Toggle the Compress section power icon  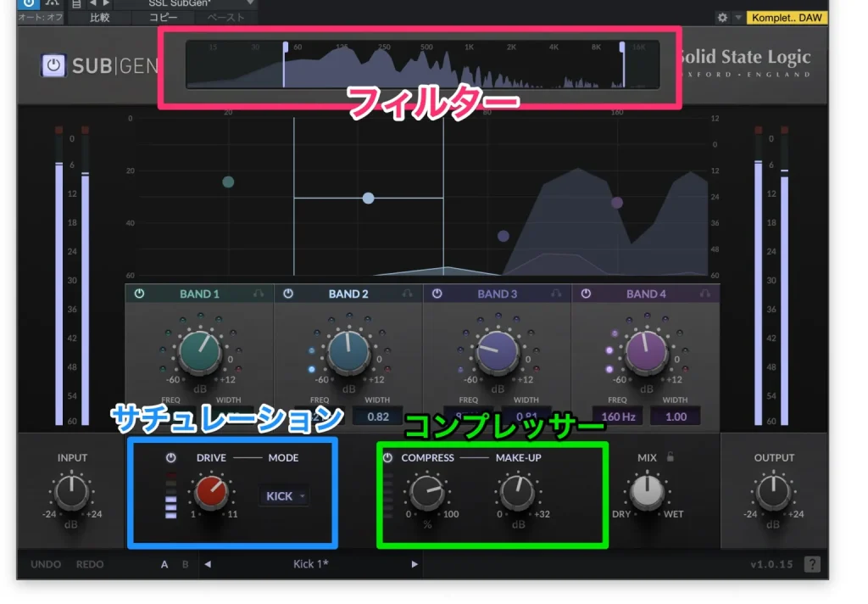388,457
